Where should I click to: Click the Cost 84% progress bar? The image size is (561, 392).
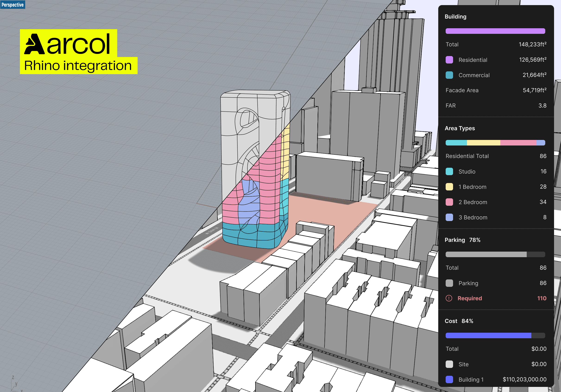coord(495,335)
